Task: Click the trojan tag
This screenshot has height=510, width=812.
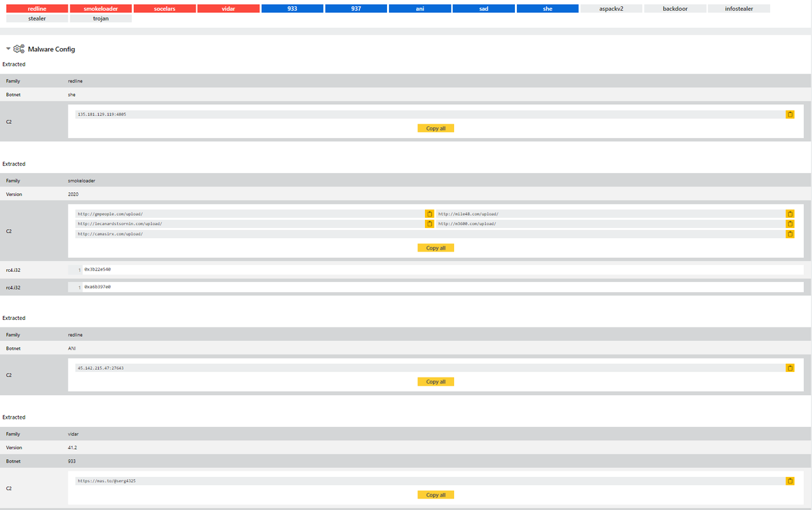Action: pos(100,19)
